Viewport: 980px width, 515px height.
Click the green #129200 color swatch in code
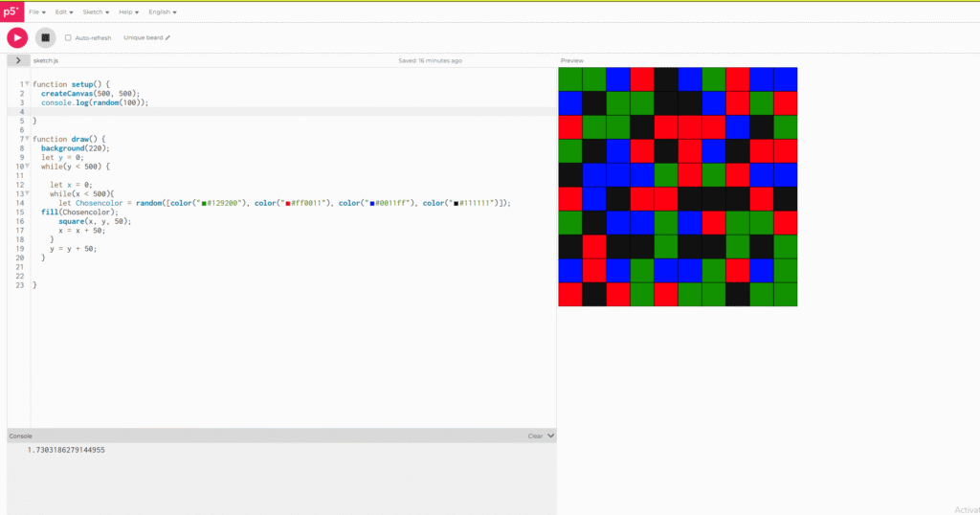pos(205,203)
